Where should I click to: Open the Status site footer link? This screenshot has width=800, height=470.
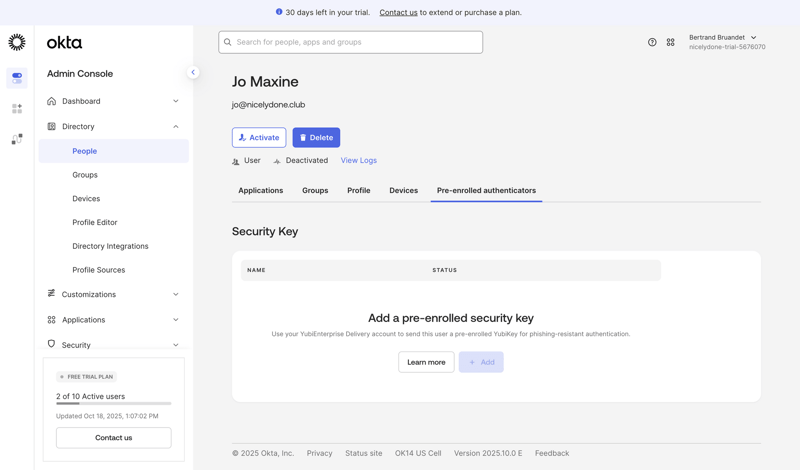coord(364,453)
